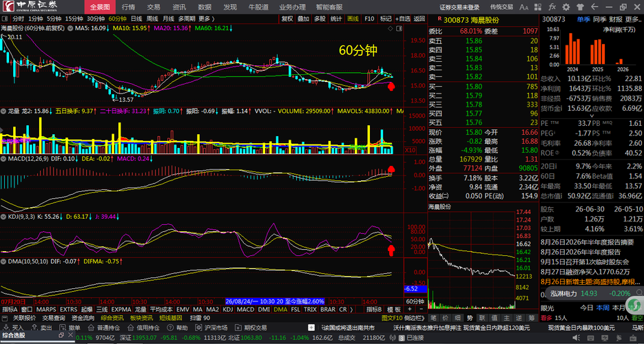Select the 60分钟 period toggle
The height and width of the screenshot is (344, 644).
(x=117, y=19)
